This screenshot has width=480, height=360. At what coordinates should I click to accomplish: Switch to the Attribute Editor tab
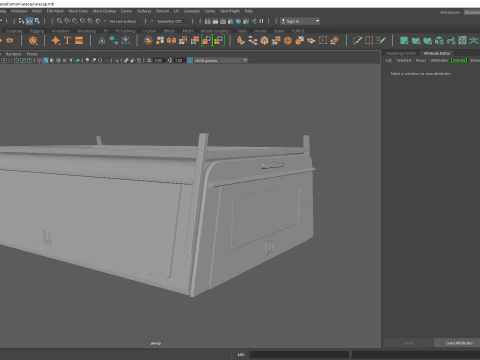[437, 53]
